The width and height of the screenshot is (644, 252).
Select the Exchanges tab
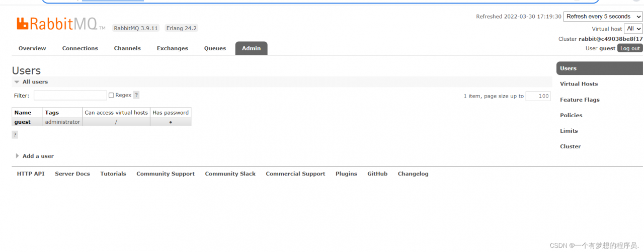coord(172,48)
